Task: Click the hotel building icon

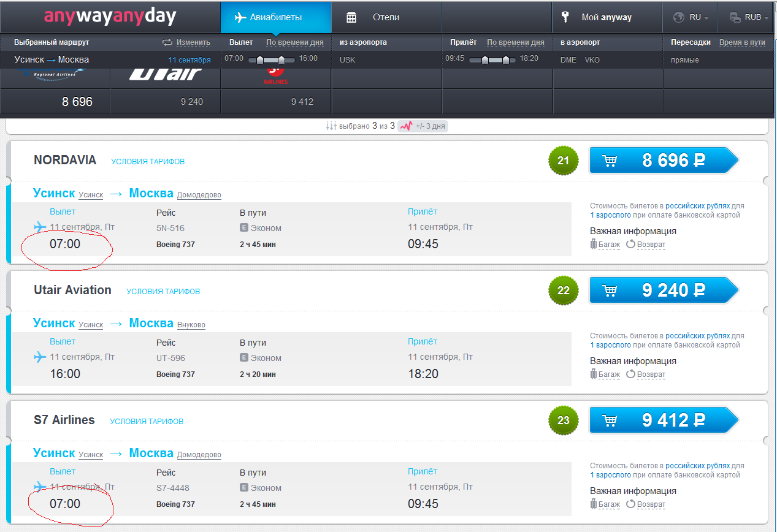Action: tap(351, 17)
